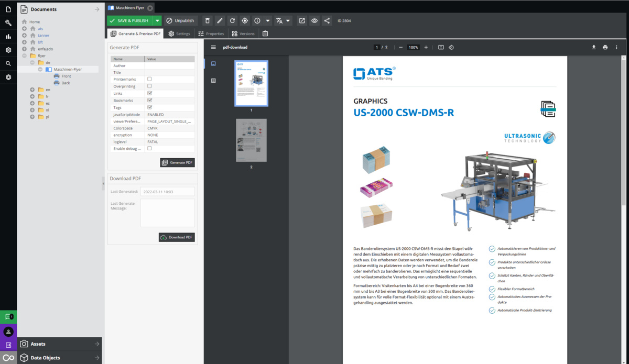Uncheck the Links checkbox

click(x=149, y=93)
